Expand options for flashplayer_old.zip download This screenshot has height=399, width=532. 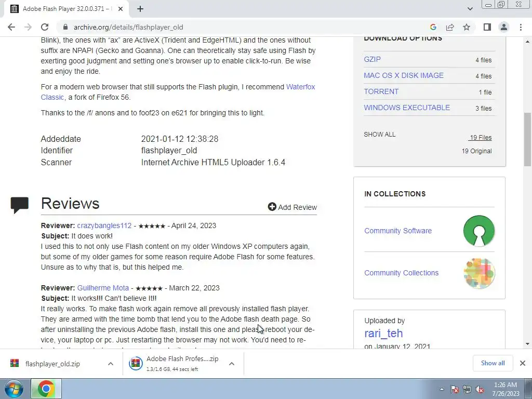[110, 364]
